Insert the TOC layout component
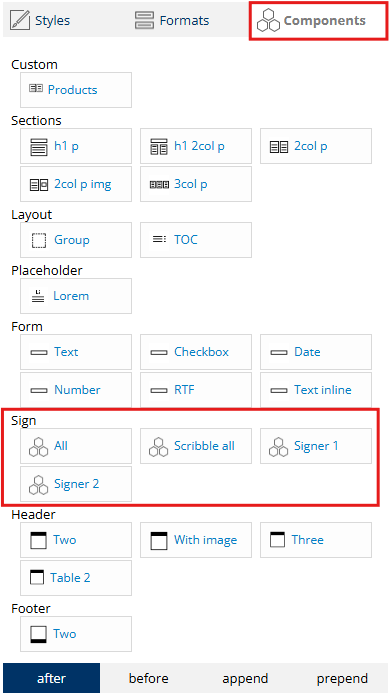The width and height of the screenshot is (389, 695). pyautogui.click(x=196, y=240)
